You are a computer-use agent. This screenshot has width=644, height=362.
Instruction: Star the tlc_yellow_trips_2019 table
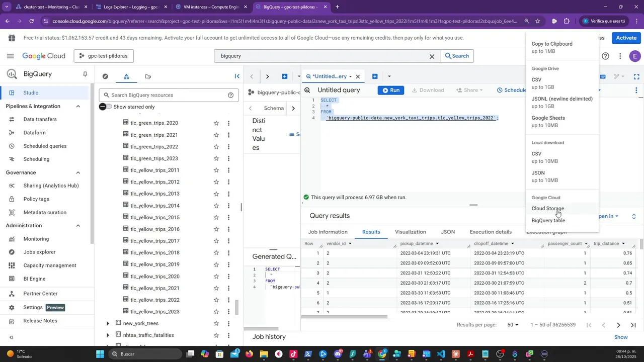[216, 264]
